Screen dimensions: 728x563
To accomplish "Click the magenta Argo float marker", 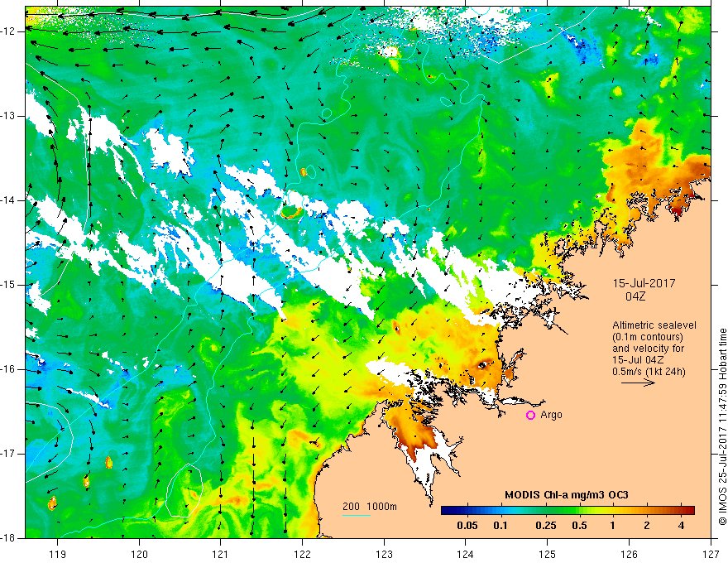I will click(x=530, y=416).
